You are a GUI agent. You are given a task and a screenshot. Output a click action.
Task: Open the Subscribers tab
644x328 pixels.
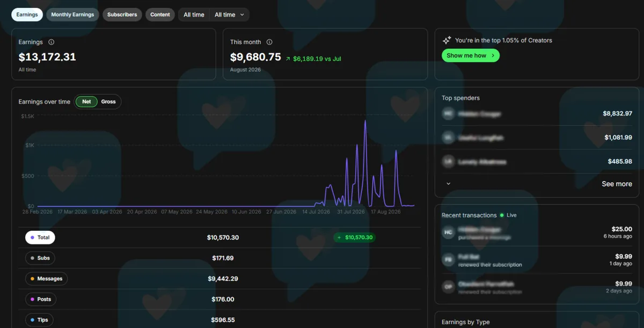pyautogui.click(x=122, y=14)
